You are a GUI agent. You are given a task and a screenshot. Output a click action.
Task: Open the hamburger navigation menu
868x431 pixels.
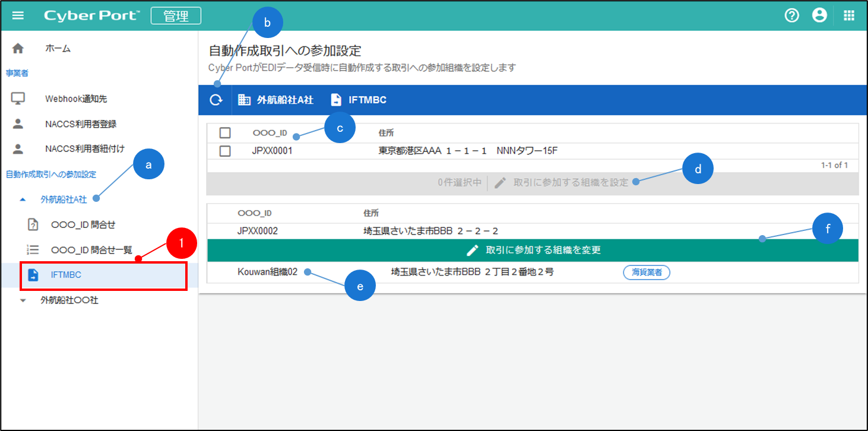(x=18, y=15)
